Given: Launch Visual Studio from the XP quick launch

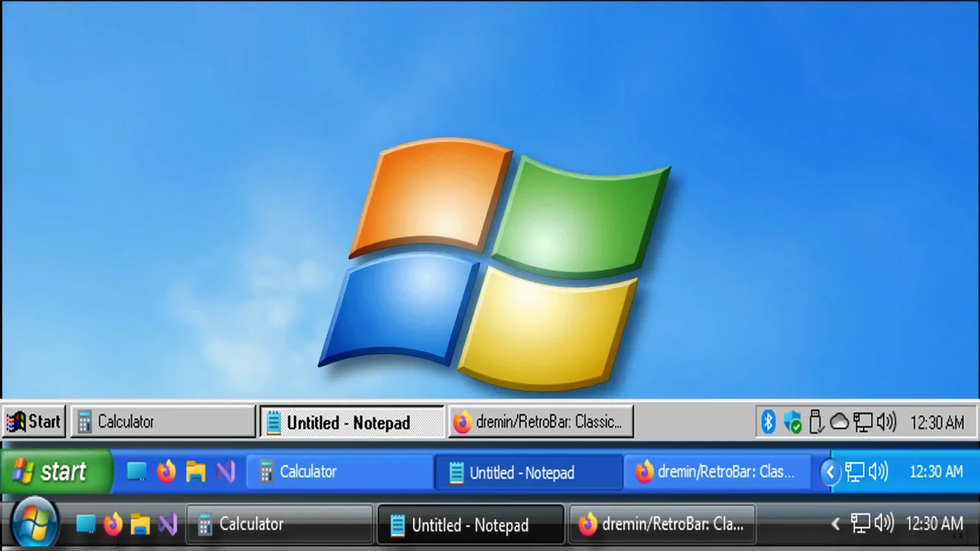Looking at the screenshot, I should click(x=225, y=472).
